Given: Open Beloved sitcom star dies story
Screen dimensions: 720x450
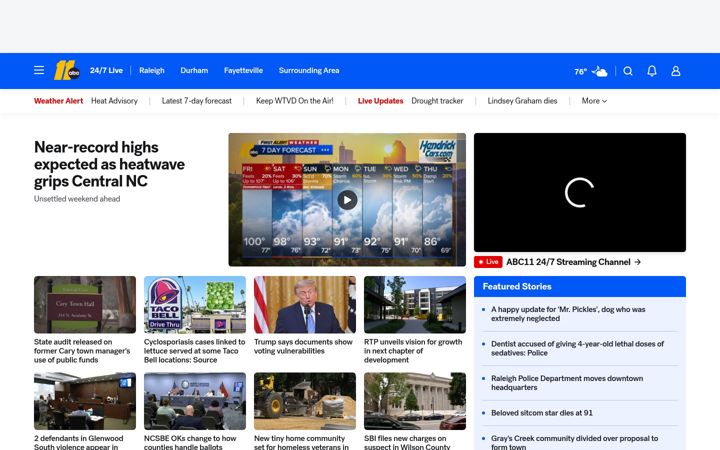Looking at the screenshot, I should click(542, 413).
